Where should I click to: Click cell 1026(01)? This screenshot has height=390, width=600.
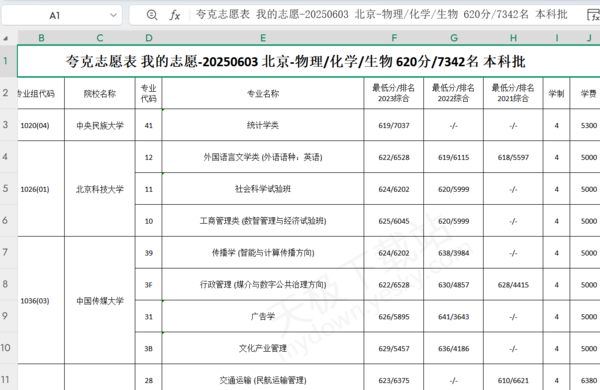pyautogui.click(x=41, y=189)
